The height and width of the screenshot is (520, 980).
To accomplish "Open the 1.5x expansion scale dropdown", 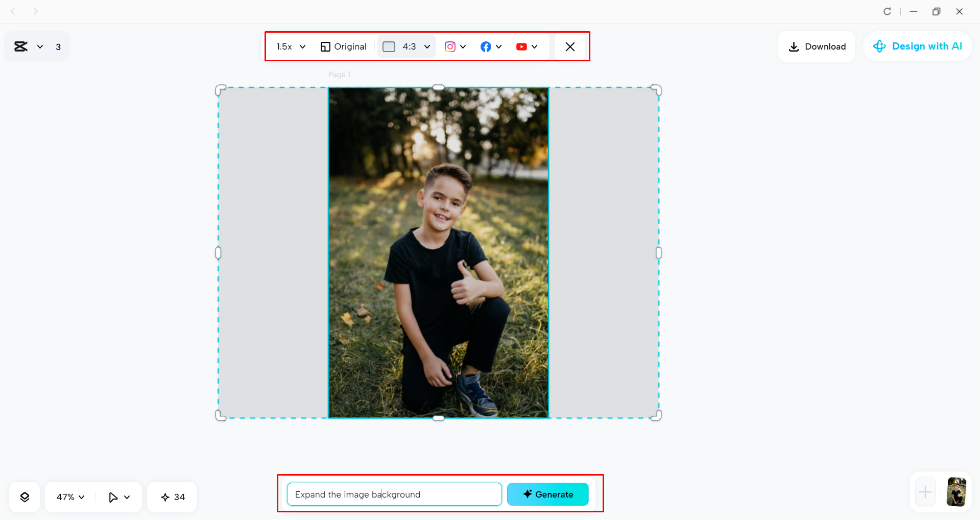I will click(x=291, y=46).
